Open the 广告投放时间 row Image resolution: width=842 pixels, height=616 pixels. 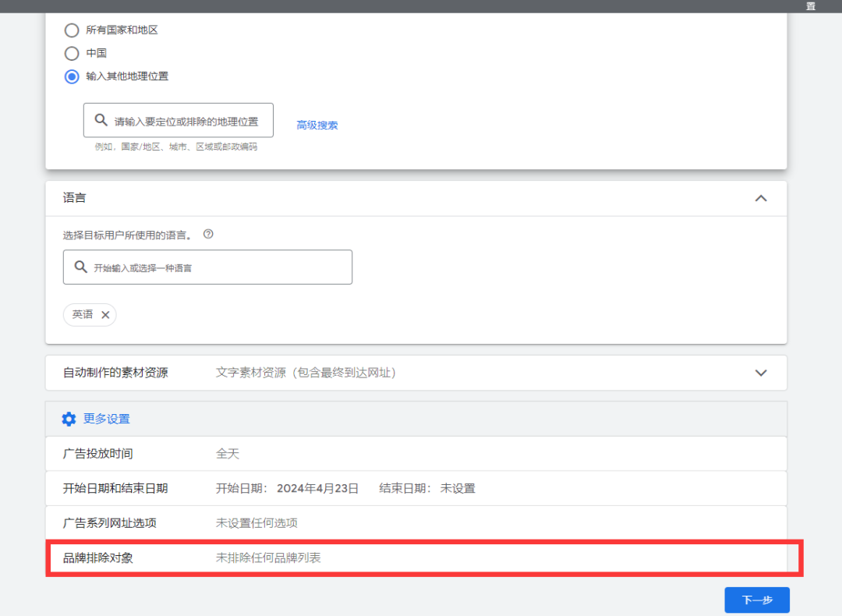point(416,454)
